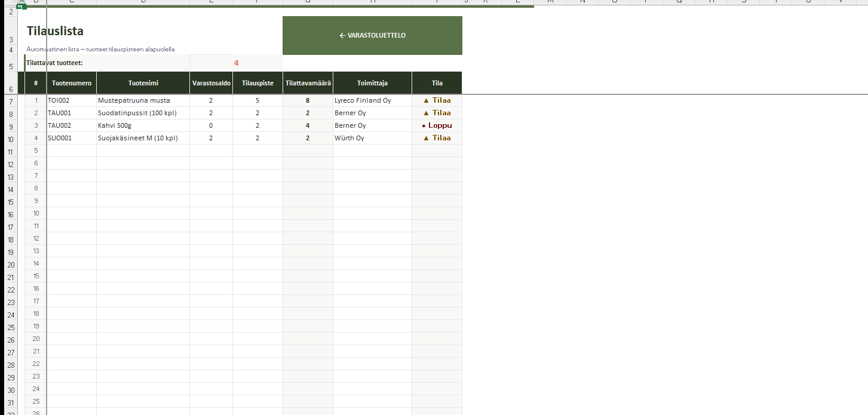The image size is (868, 415).
Task: Click the Tilattavamäärä header cell
Action: point(308,83)
